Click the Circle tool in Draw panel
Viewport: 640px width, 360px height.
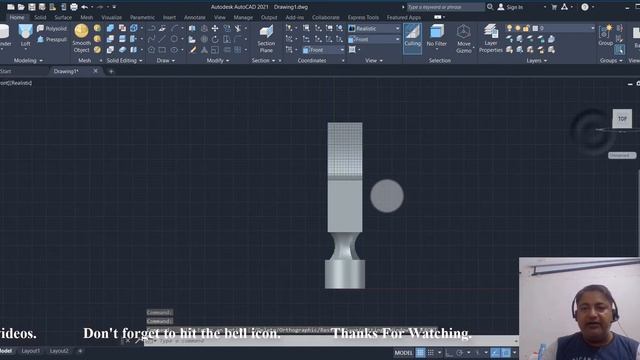[174, 39]
